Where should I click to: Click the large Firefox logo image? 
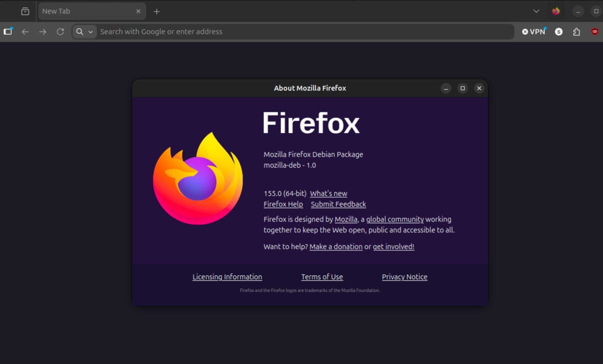tap(198, 178)
